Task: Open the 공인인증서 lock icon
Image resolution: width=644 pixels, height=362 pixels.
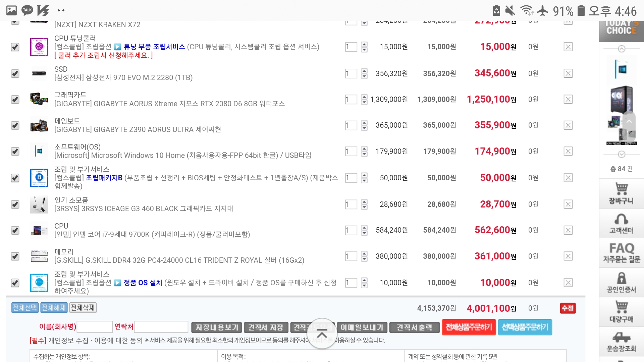Action: (621, 283)
